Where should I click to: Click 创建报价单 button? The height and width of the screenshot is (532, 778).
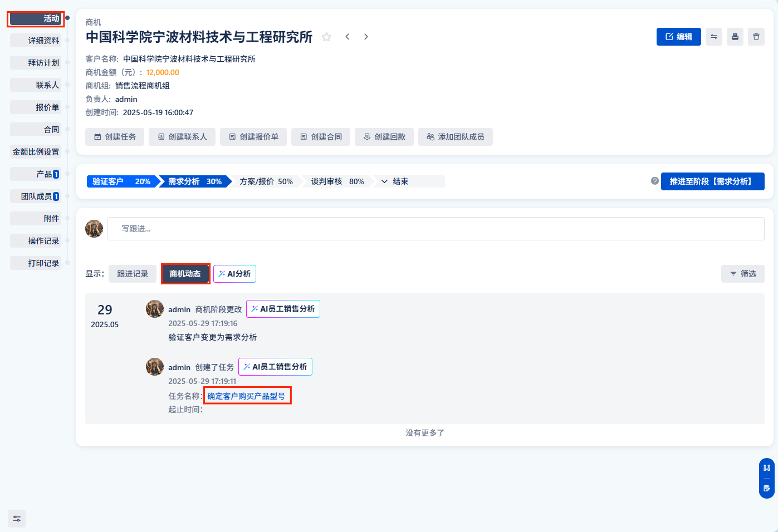[253, 137]
